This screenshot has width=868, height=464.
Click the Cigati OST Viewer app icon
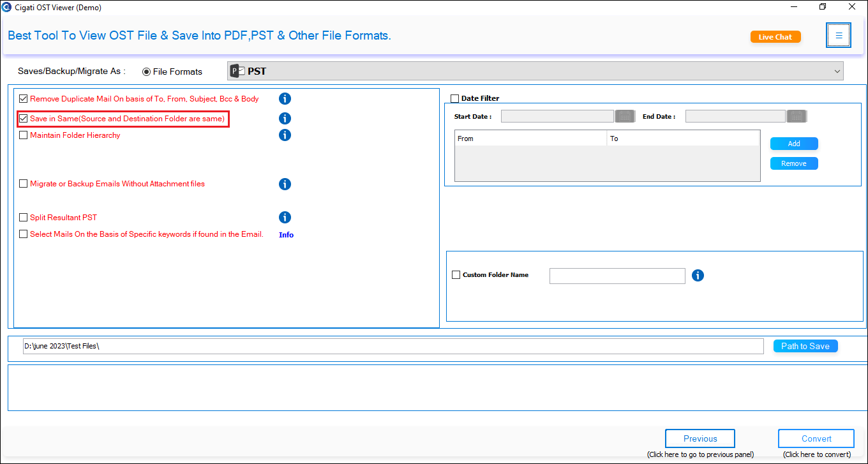click(x=6, y=8)
